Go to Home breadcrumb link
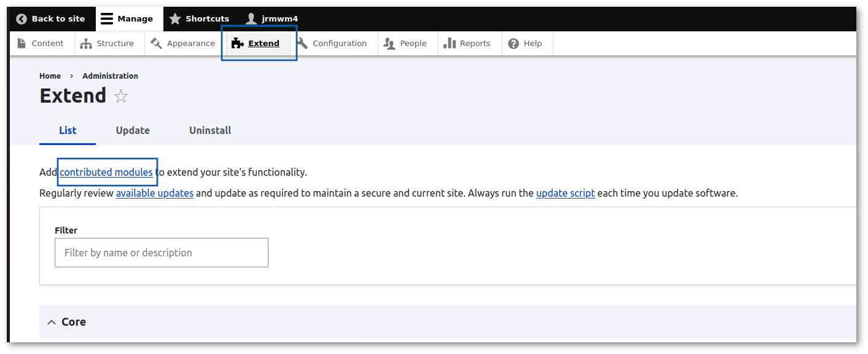 point(50,76)
